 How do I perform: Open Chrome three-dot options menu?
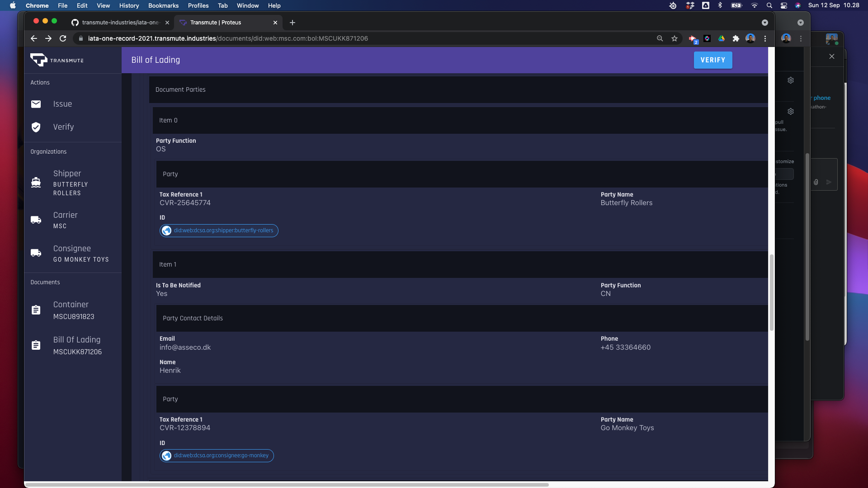pyautogui.click(x=765, y=39)
